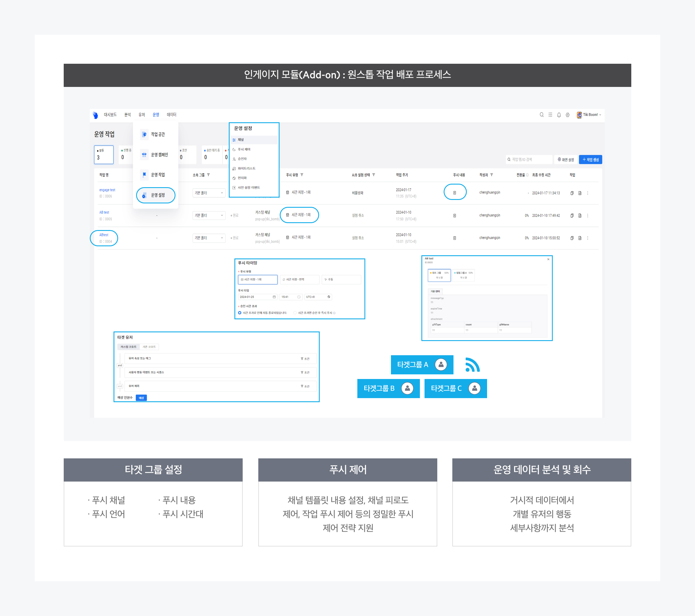Click the calendar icon in push date field
Image resolution: width=695 pixels, height=616 pixels.
pos(274,297)
